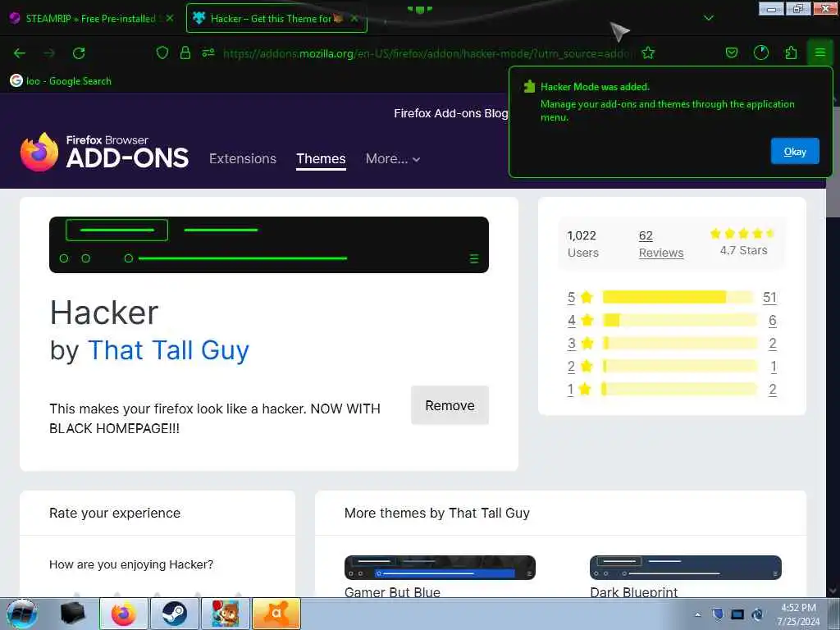The width and height of the screenshot is (840, 630).
Task: Open the tracking protection shield icon
Action: 162,52
